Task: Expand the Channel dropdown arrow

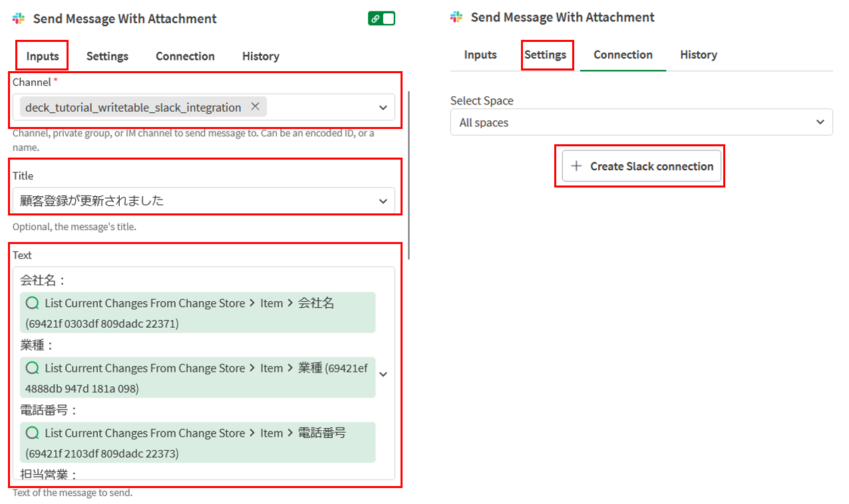Action: coord(383,107)
